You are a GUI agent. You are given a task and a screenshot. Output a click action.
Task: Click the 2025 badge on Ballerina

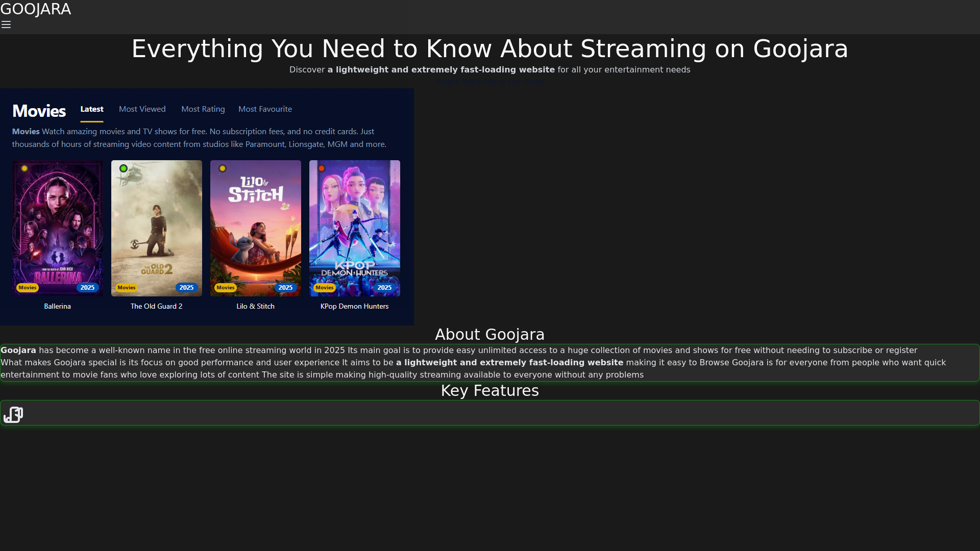click(88, 288)
